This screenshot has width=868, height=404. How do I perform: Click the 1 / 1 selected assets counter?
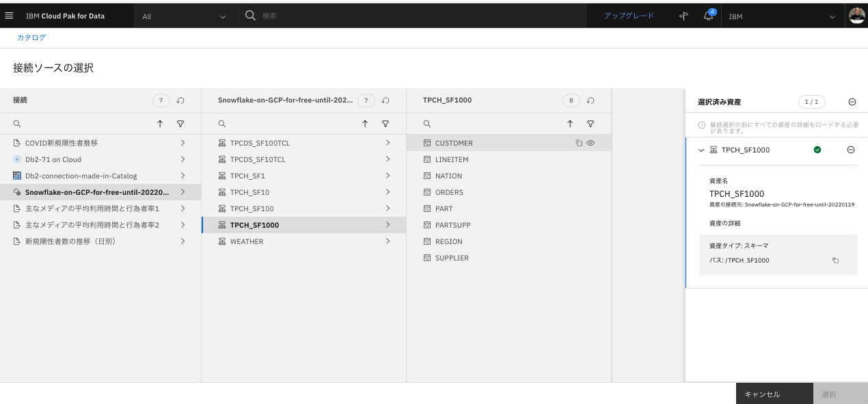pyautogui.click(x=811, y=102)
